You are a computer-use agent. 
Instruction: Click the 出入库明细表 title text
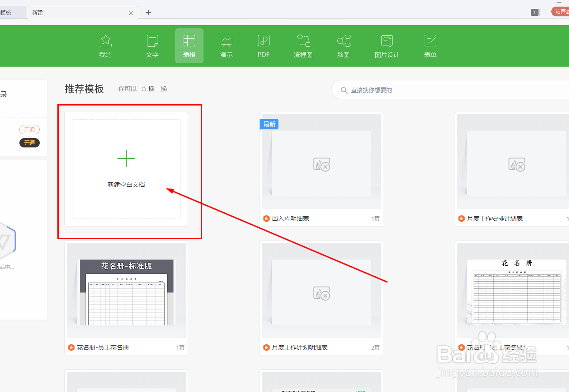(x=290, y=219)
